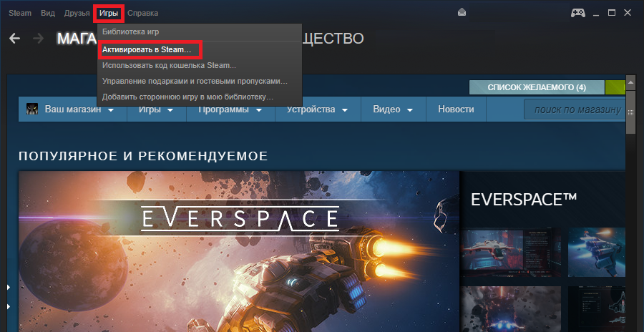The width and height of the screenshot is (644, 332).
Task: Open the inbox envelope notification icon
Action: pos(462,12)
